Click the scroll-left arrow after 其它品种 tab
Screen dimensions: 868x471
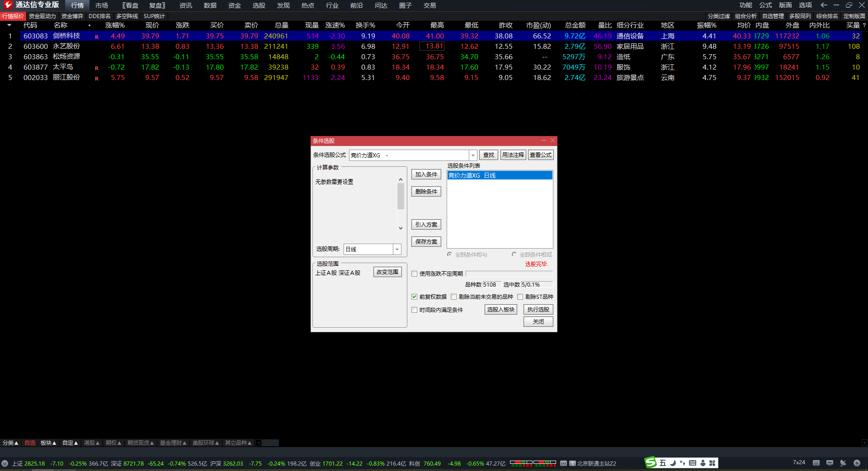(x=259, y=443)
